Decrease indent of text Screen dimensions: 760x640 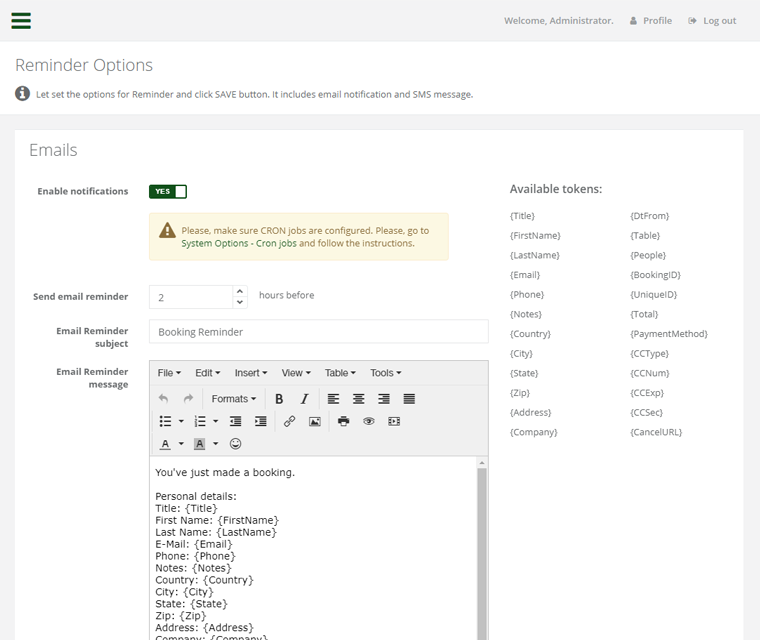tap(236, 421)
